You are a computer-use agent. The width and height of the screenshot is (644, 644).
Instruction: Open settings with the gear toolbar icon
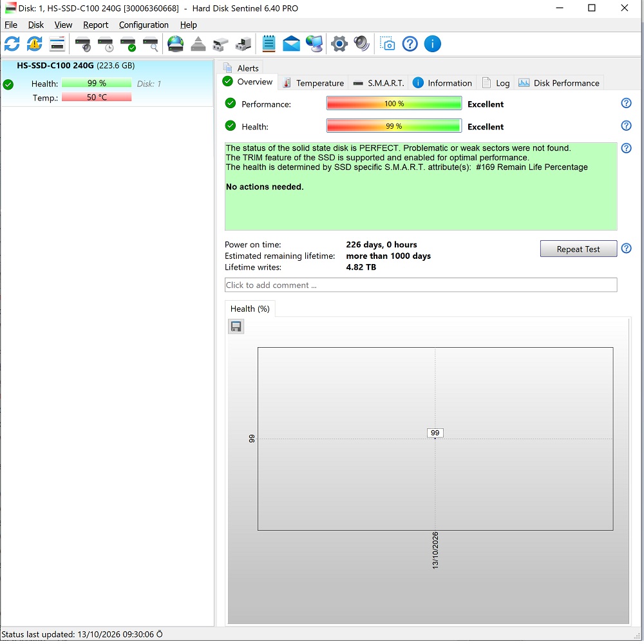[x=339, y=44]
